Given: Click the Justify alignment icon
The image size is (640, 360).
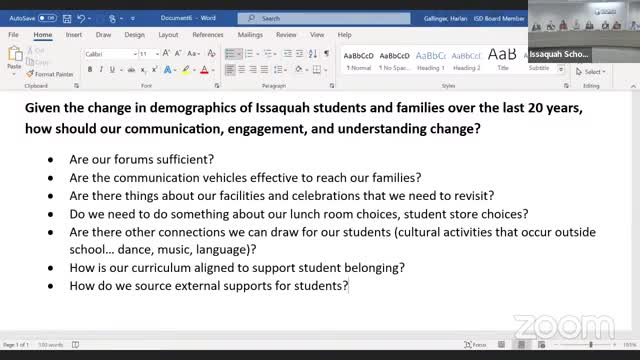Looking at the screenshot, I should tap(264, 70).
